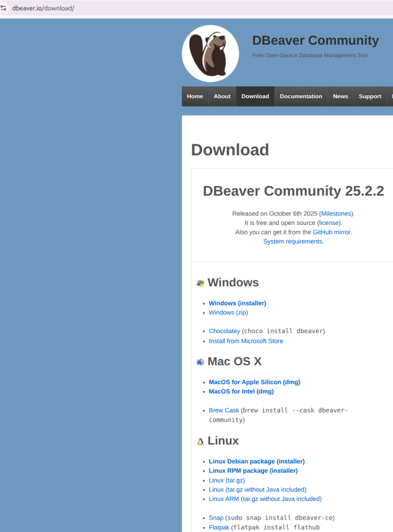Viewport: 393px width, 532px height.
Task: Open the GitHub mirror link
Action: [331, 232]
